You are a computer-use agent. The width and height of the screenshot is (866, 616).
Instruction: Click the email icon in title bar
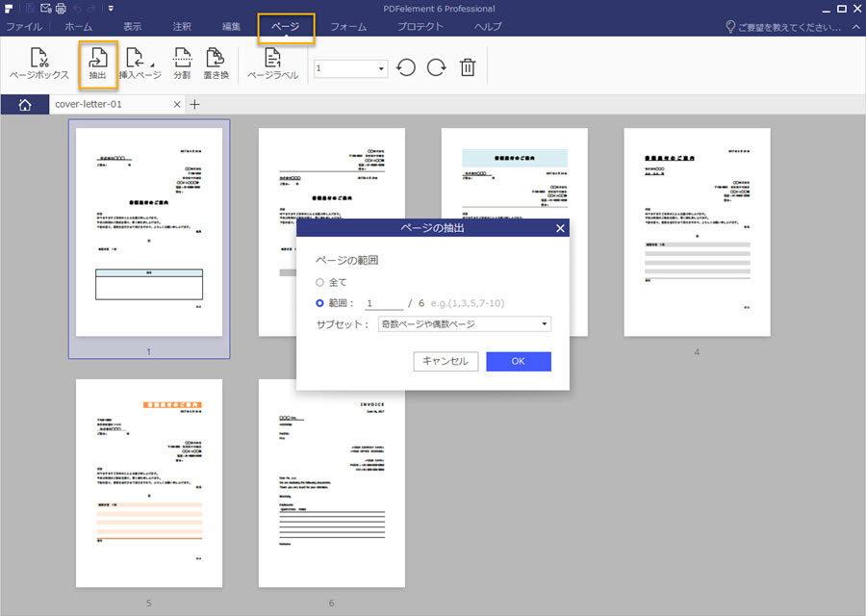46,8
